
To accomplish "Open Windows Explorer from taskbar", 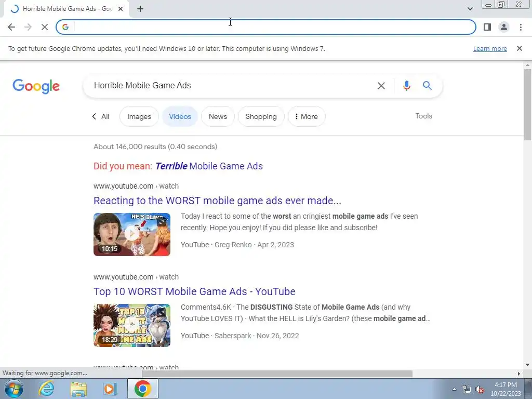I will [x=78, y=389].
